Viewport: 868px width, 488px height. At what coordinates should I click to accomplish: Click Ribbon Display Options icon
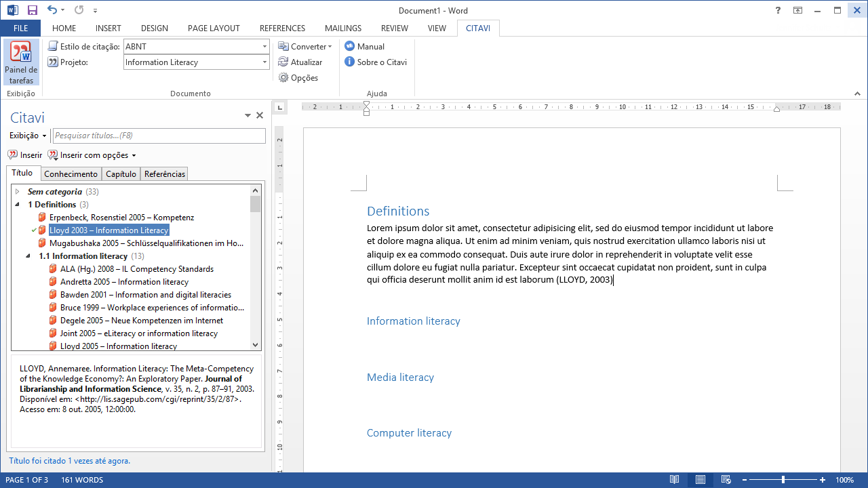coord(798,10)
